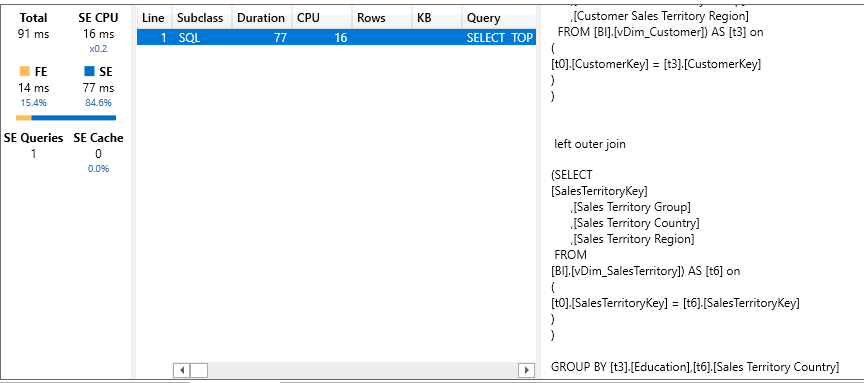Click the 84.6% SE percentage link

point(98,103)
